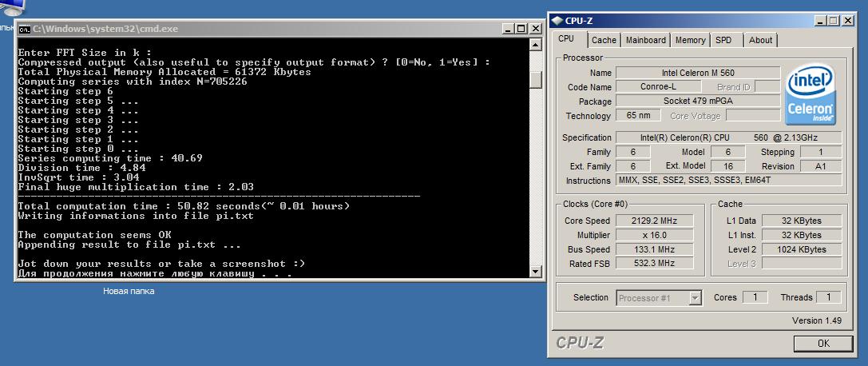
Task: Click 'Starting step 6' line in cmd
Action: tap(65, 91)
